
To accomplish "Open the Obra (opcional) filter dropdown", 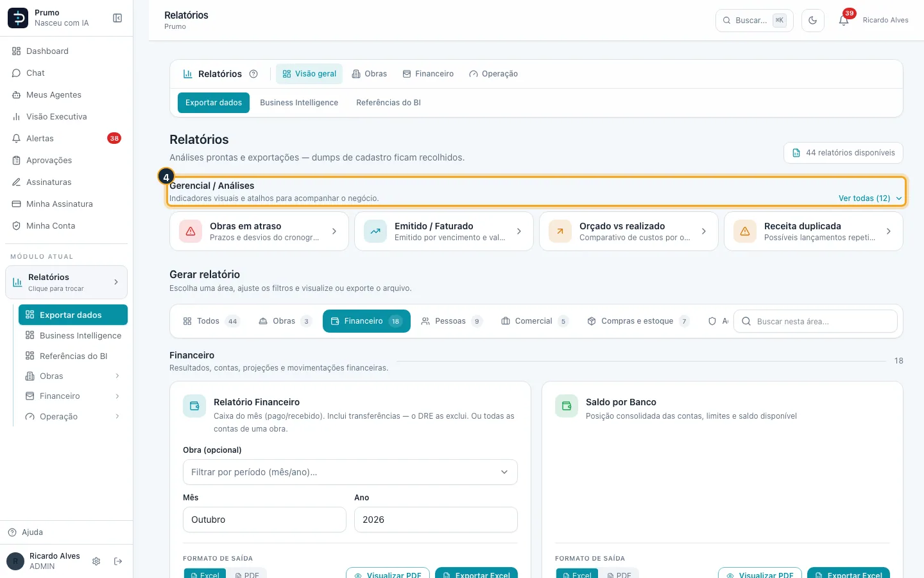I will [x=350, y=472].
